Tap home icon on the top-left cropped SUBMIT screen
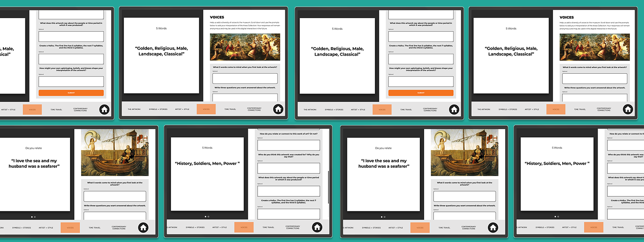The width and height of the screenshot is (644, 242). click(104, 109)
